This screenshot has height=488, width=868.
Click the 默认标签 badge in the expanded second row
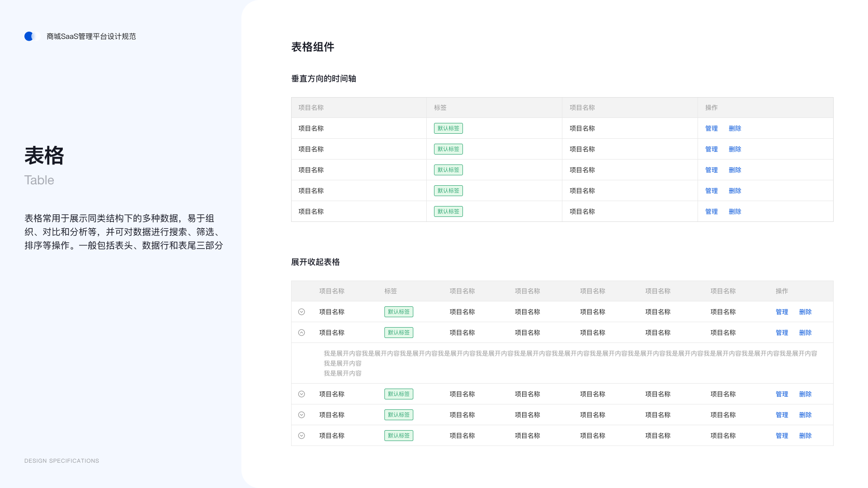tap(398, 332)
